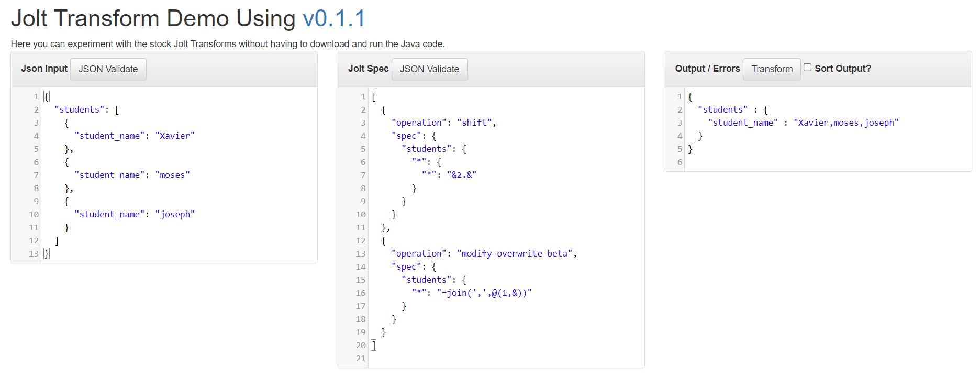Click "operation" key on Jolt Spec line 3
Viewport: 980px width, 378px height.
click(x=419, y=123)
